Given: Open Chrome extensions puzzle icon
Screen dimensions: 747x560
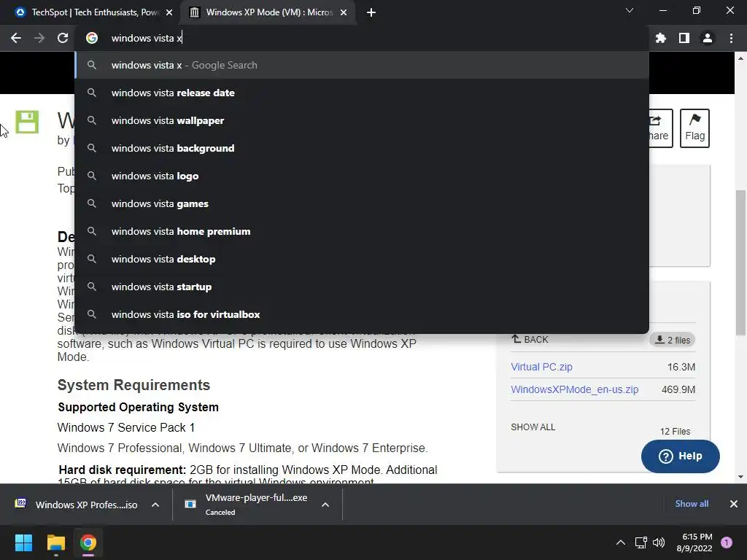Looking at the screenshot, I should [x=661, y=38].
